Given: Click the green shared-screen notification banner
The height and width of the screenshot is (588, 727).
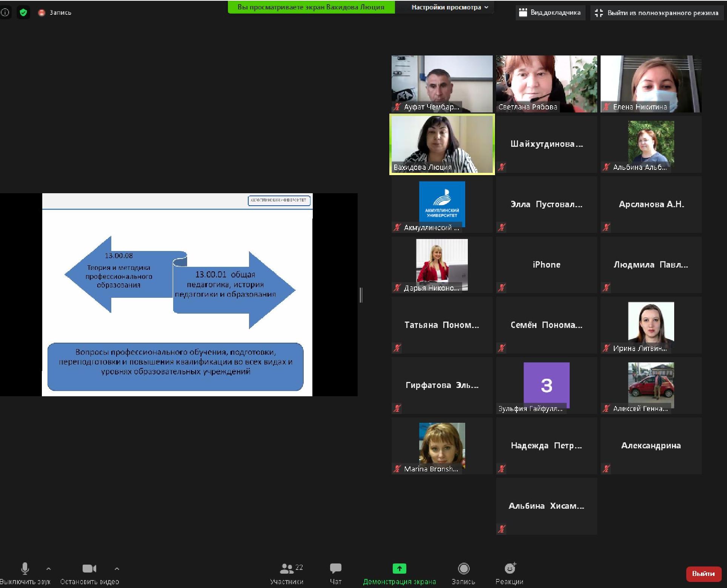Looking at the screenshot, I should coord(311,7).
